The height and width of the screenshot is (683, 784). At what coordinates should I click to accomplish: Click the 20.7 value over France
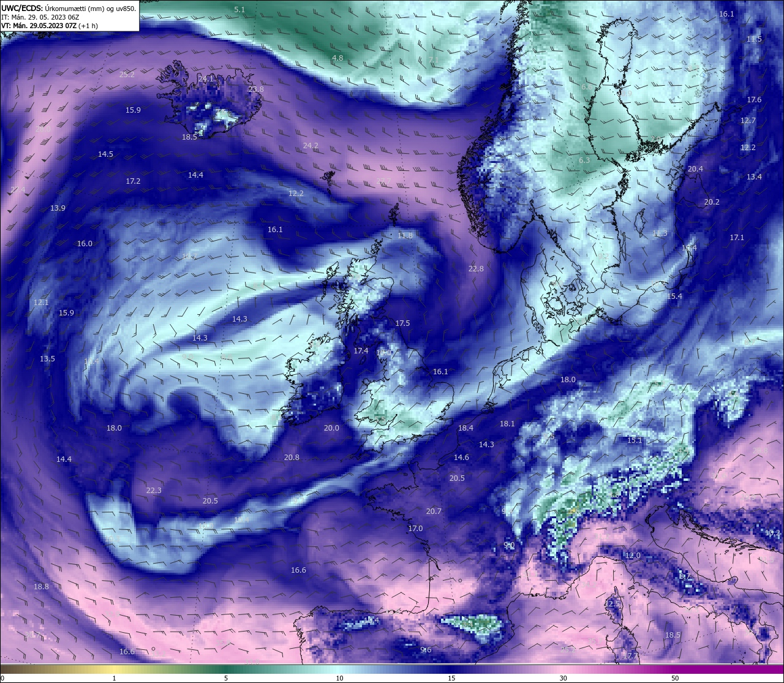pos(434,511)
